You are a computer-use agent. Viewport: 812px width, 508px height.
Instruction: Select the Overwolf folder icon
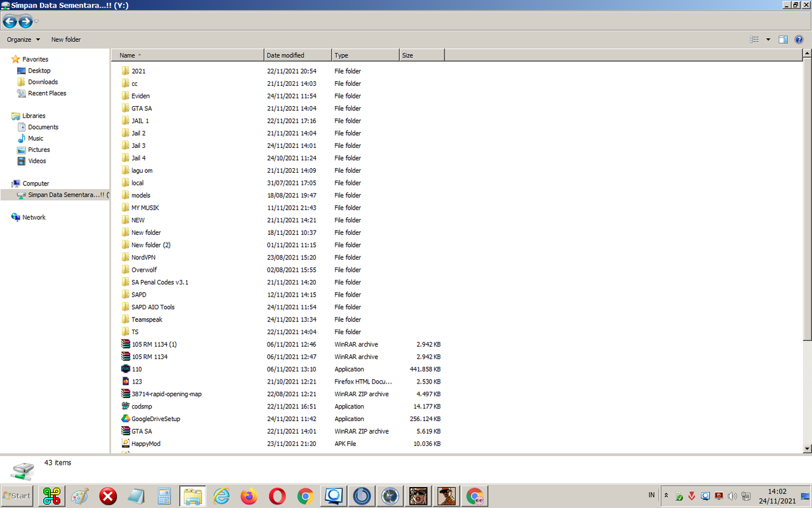click(x=126, y=270)
